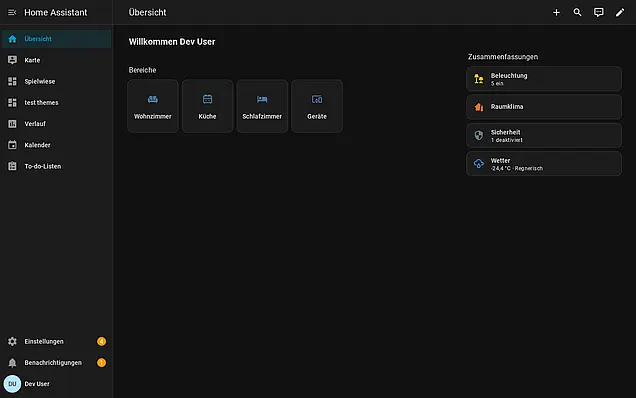The width and height of the screenshot is (636, 398).
Task: Click the '5 ein' status text
Action: click(497, 84)
